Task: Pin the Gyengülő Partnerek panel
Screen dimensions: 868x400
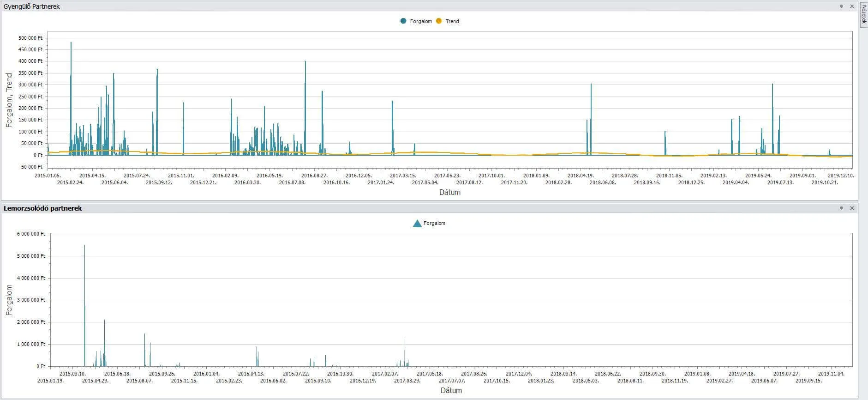Action: [841, 6]
